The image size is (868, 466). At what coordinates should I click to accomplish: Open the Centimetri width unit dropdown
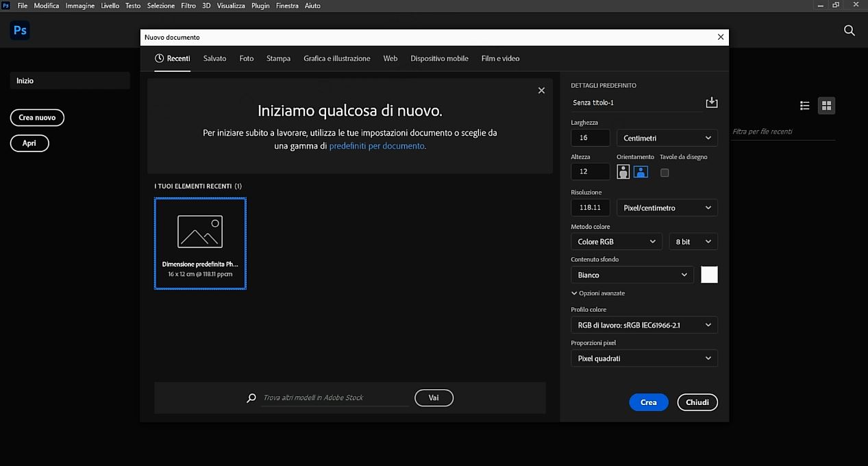(667, 138)
